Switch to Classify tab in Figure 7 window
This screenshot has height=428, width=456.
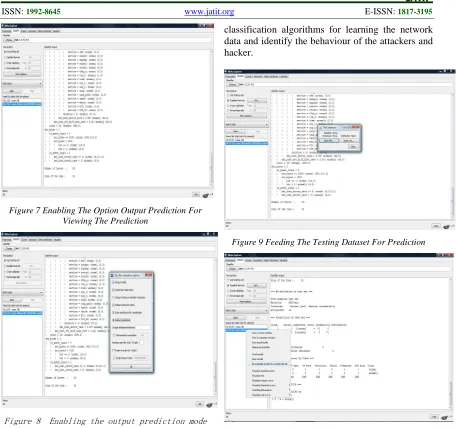point(16,31)
